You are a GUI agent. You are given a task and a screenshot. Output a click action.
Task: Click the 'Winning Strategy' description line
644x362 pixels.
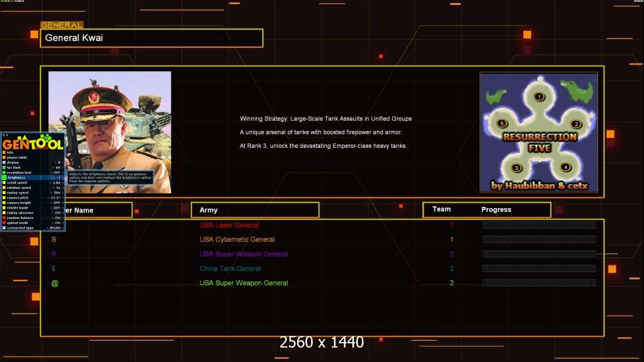pyautogui.click(x=326, y=118)
